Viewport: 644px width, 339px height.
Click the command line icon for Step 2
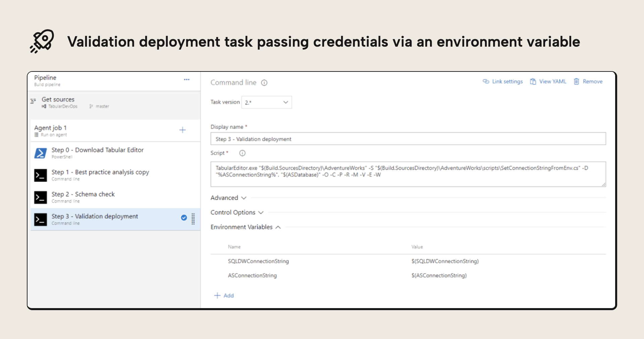(x=41, y=197)
